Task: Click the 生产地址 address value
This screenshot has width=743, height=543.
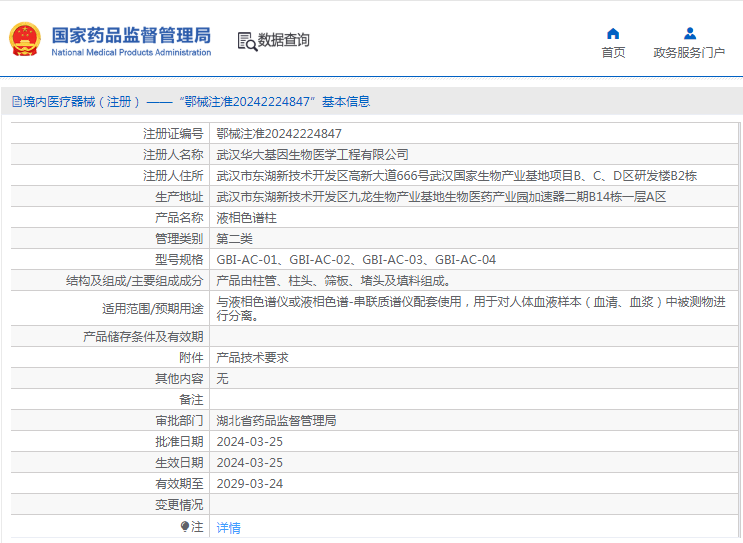Action: (441, 197)
